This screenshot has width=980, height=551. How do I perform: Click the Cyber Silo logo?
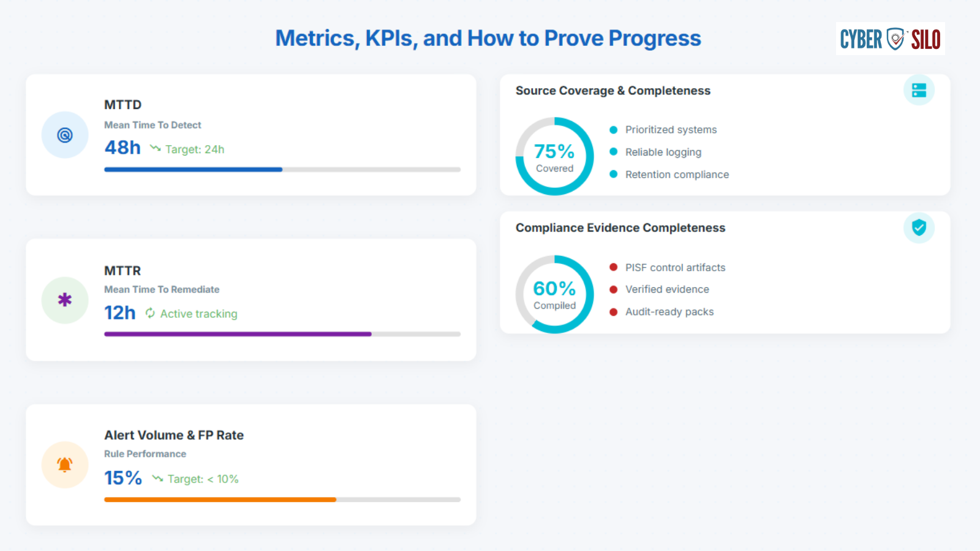tap(890, 39)
